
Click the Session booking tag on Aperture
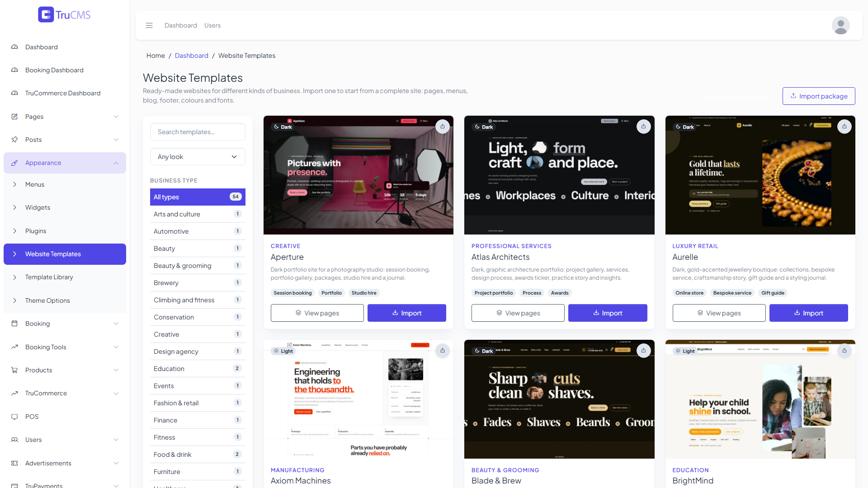292,293
